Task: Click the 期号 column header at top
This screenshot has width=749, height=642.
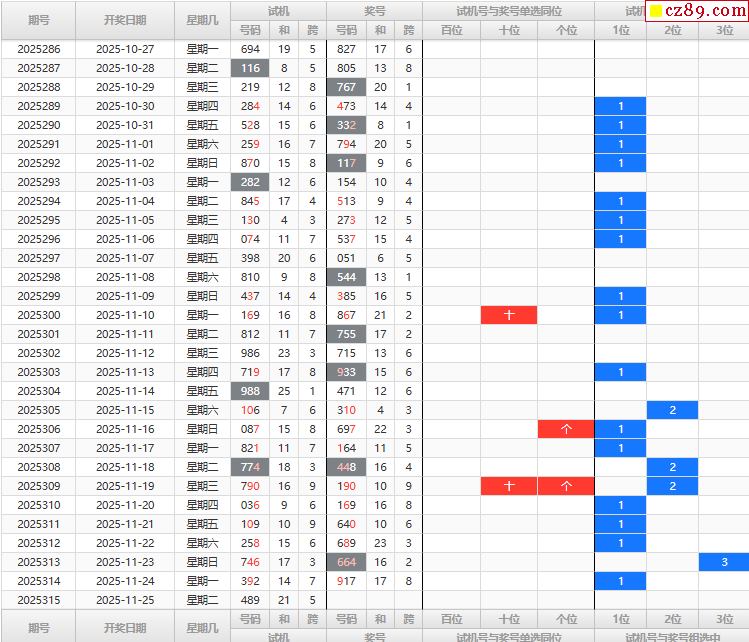Action: pyautogui.click(x=38, y=20)
